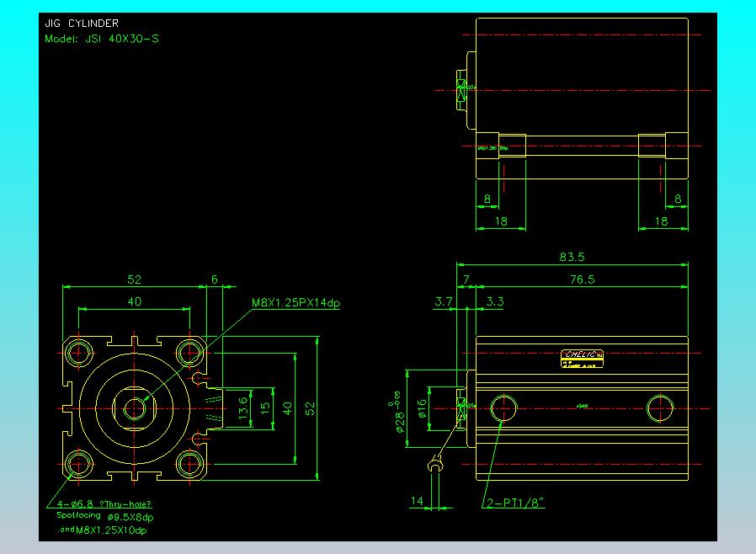Select the 14 wrench width dimension
756x554 pixels.
pyautogui.click(x=417, y=500)
